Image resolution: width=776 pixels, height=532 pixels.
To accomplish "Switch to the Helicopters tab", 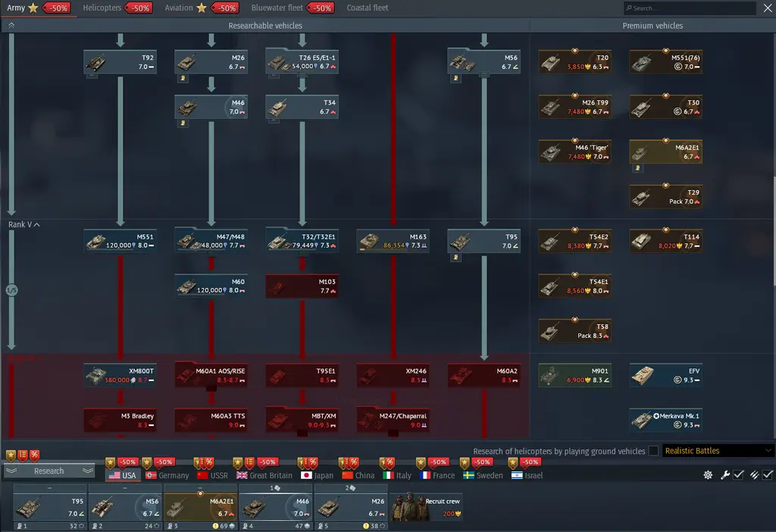I will tap(102, 8).
